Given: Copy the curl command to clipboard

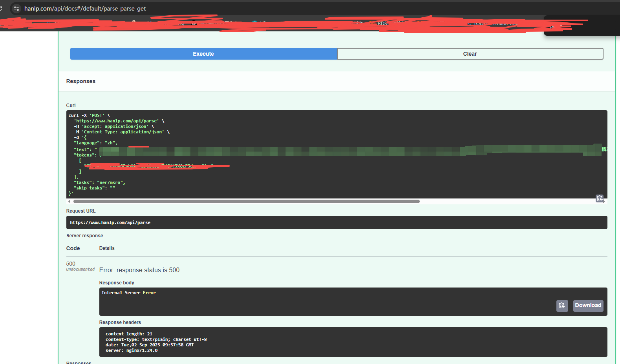Looking at the screenshot, I should click(600, 198).
